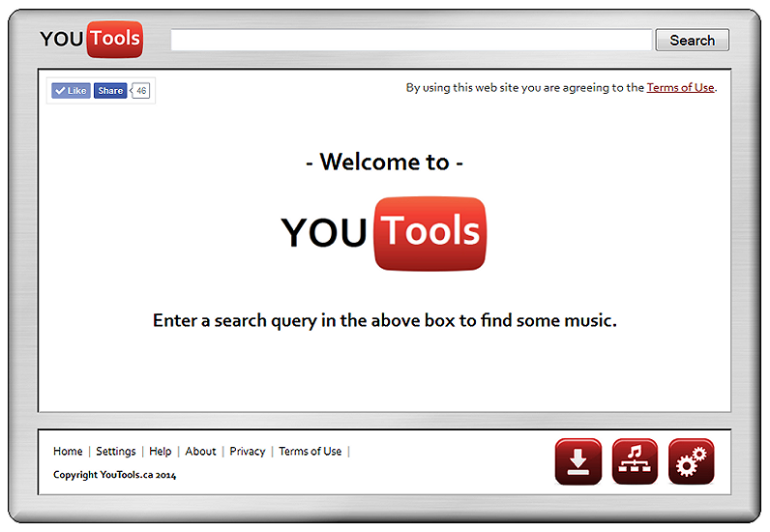Open the Terms of Use link in the top notice
Viewport: 770px width, 532px height.
[x=680, y=87]
